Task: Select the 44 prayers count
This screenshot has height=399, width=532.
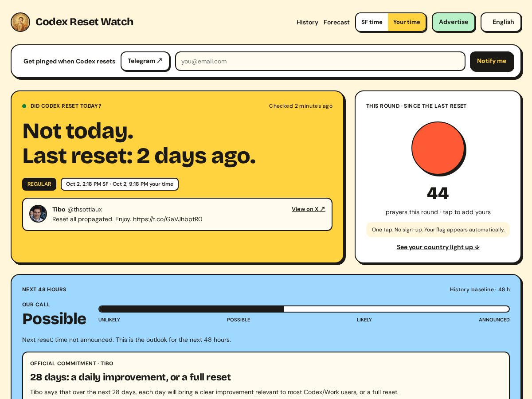Action: 438,193
